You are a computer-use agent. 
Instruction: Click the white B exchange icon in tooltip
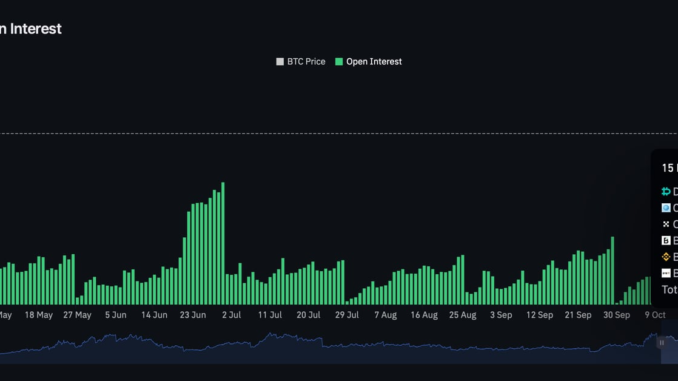[x=666, y=240]
